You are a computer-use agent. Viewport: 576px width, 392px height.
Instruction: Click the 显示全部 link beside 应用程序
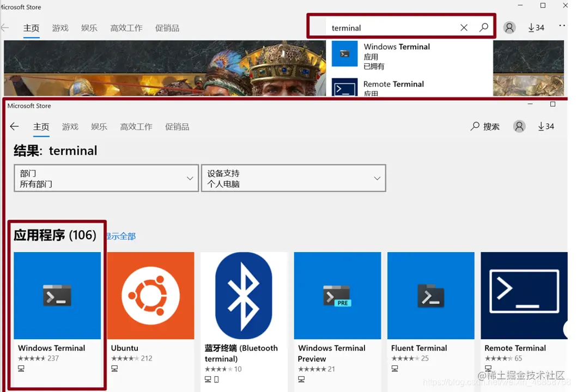(121, 236)
